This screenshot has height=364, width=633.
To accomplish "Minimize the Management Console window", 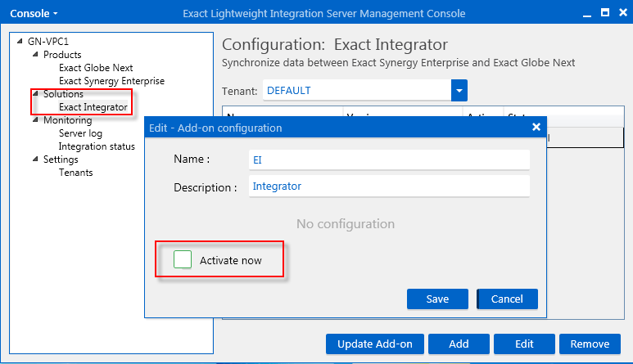I will click(x=587, y=14).
